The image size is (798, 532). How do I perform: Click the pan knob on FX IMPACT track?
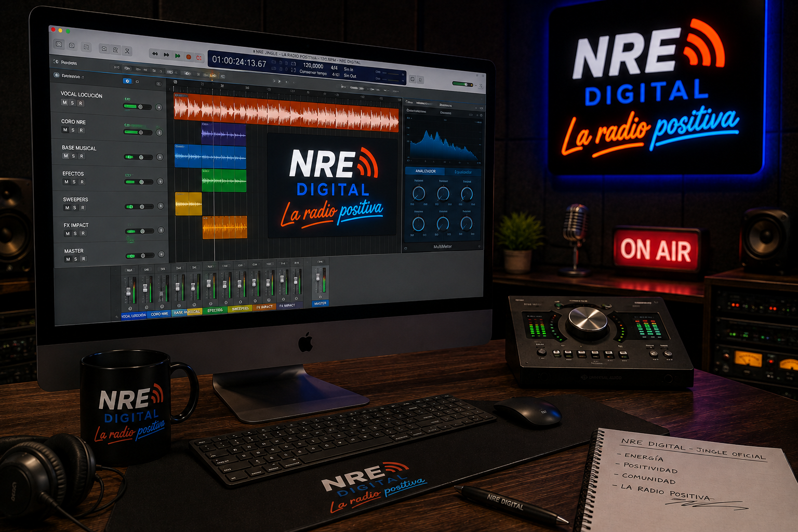tap(161, 230)
